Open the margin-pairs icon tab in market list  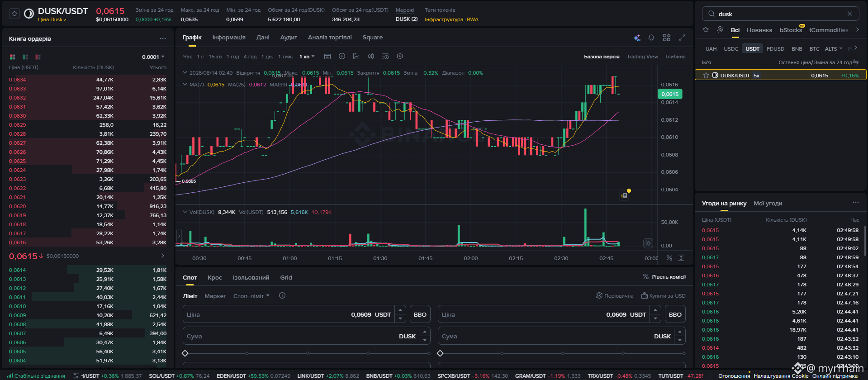click(720, 30)
